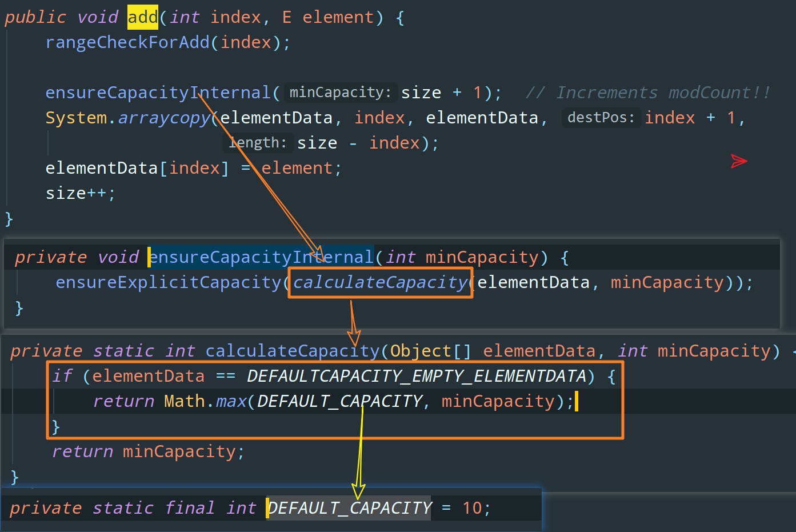Click the arraycopy method name
The width and height of the screenshot is (796, 532).
coord(164,118)
